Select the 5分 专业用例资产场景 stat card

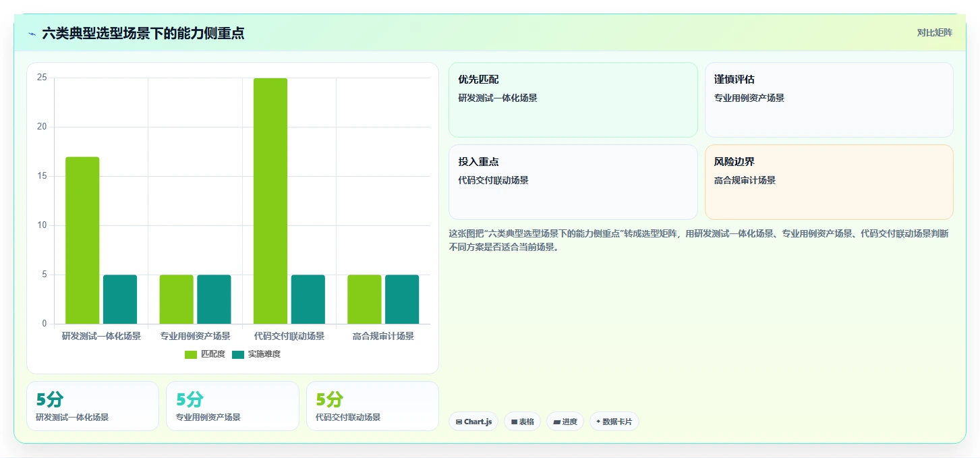233,406
